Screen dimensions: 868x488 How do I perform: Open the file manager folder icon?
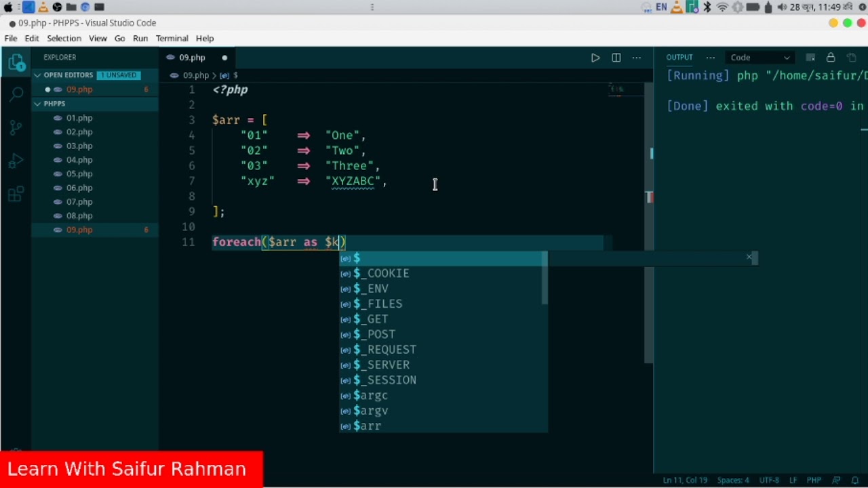coord(71,7)
